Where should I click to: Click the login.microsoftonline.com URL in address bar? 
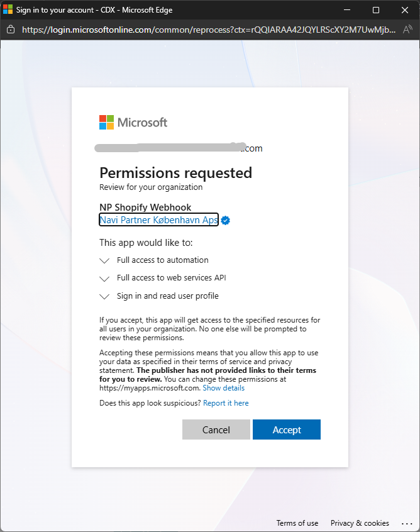click(208, 30)
